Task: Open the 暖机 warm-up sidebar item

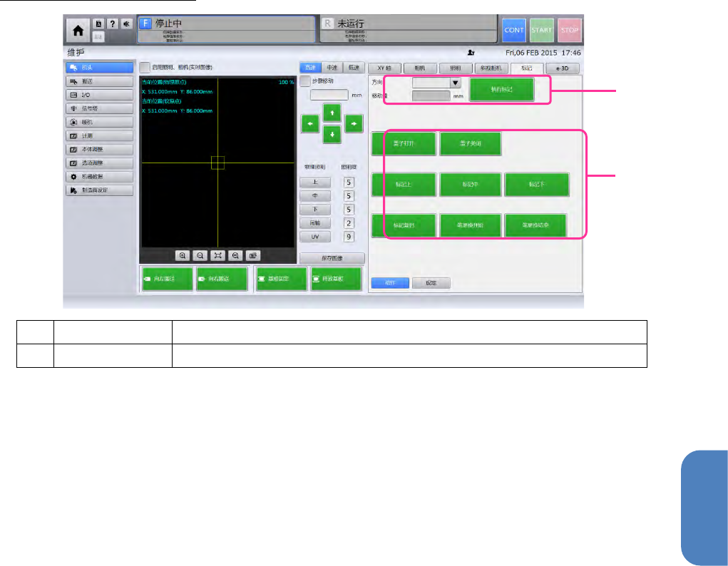Action: [x=99, y=122]
